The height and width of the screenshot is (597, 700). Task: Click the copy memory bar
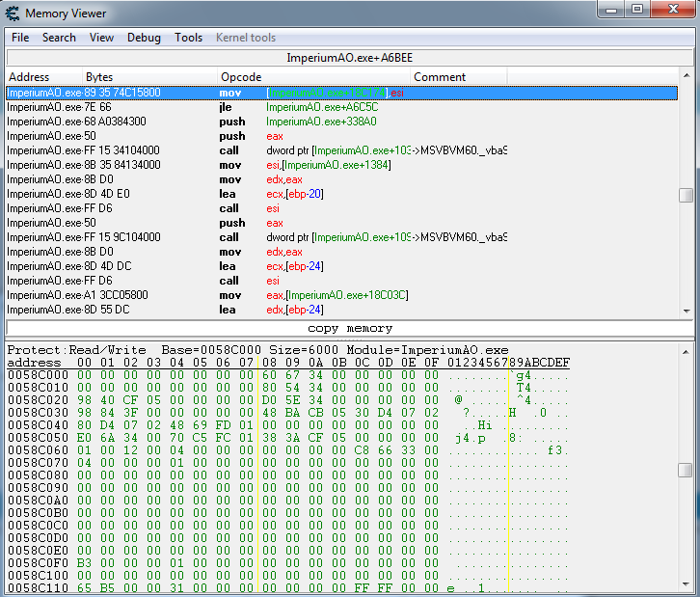(350, 328)
